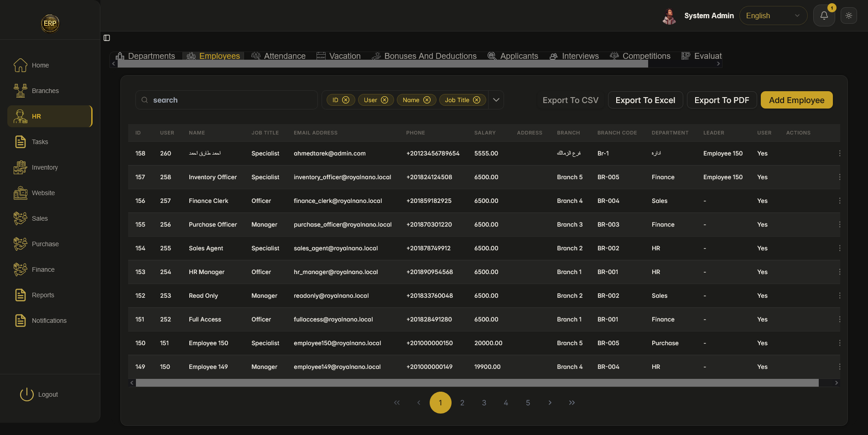Remove the Job Title column chip
This screenshot has height=435, width=868.
pyautogui.click(x=477, y=100)
